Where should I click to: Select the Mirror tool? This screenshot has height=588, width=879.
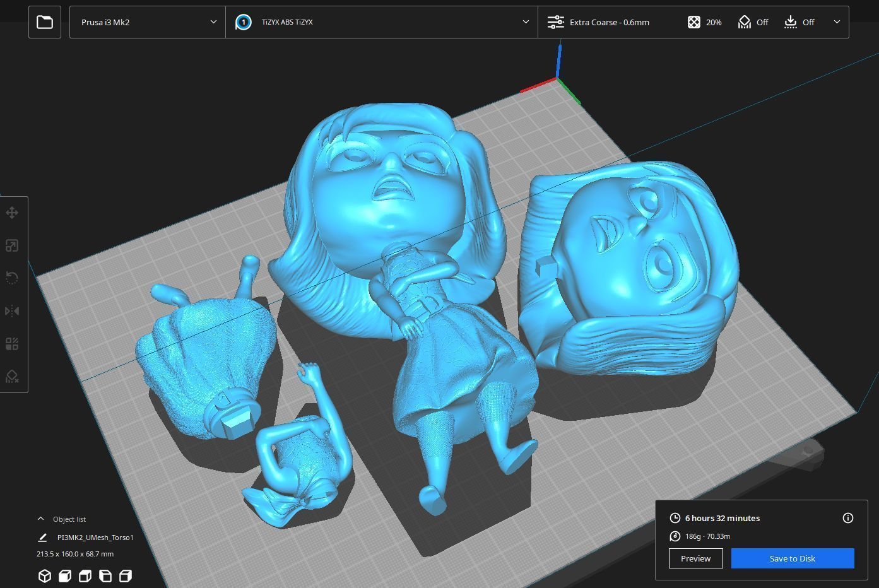(12, 311)
